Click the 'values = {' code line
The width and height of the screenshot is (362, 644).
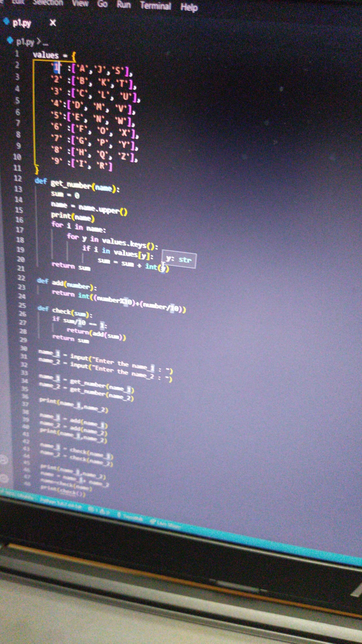tap(54, 55)
